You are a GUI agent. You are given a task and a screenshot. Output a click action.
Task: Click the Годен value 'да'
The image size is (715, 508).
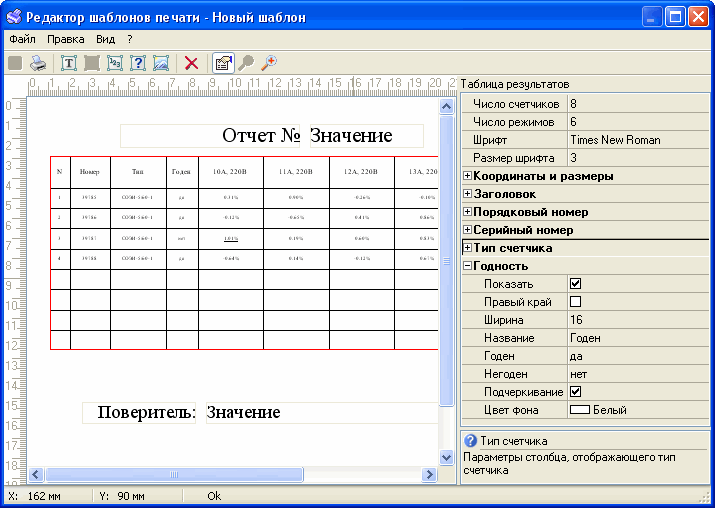(639, 356)
